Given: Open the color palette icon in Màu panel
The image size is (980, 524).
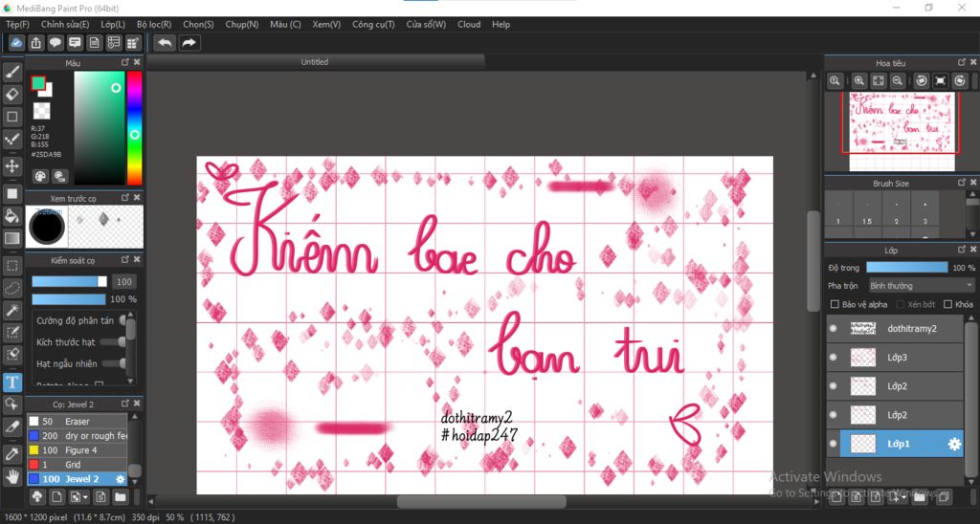Looking at the screenshot, I should (x=40, y=176).
